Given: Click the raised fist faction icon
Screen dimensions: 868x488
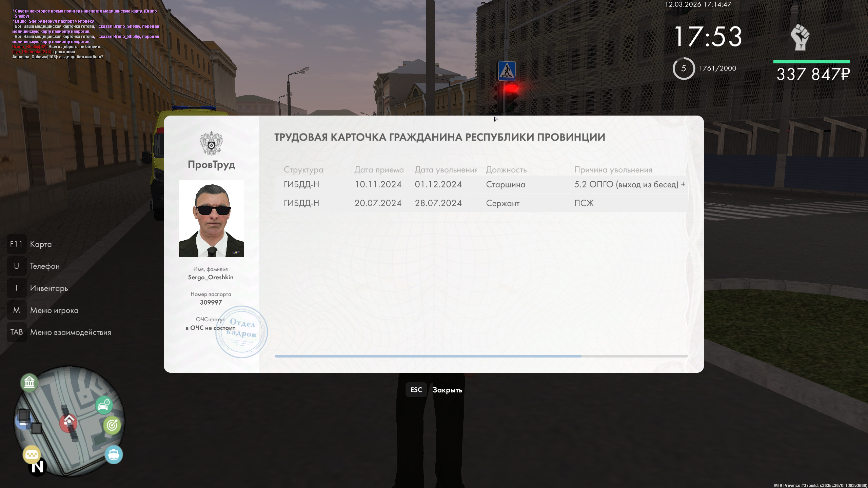Looking at the screenshot, I should point(800,37).
